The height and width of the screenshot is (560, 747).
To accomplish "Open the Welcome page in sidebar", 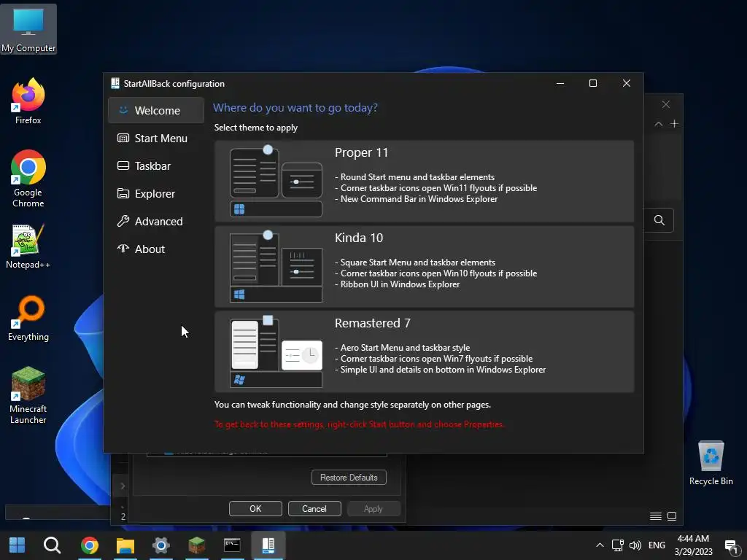I will 156,111.
